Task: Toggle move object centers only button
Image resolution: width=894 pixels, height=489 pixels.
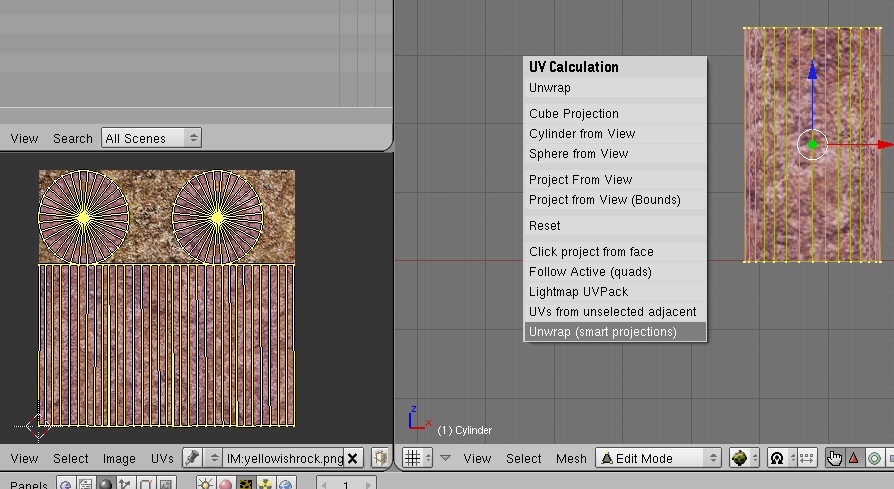Action: [x=806, y=458]
